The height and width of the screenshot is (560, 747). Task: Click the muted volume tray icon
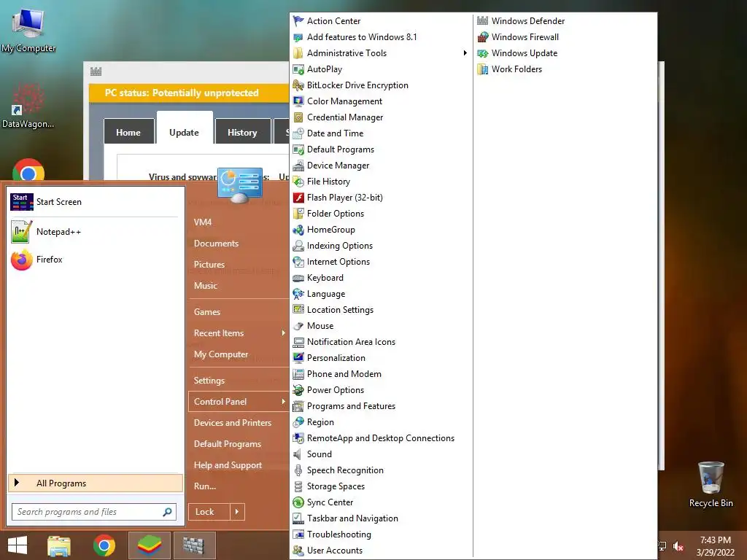[x=678, y=546]
